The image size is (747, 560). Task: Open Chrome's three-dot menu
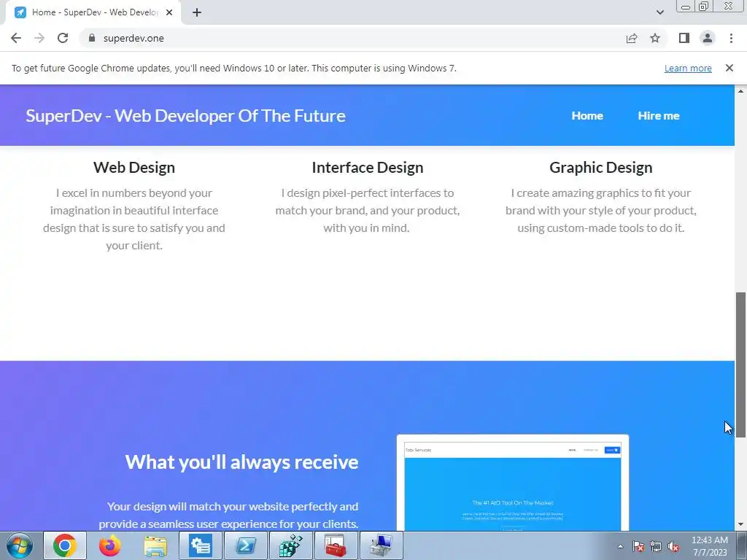(731, 38)
